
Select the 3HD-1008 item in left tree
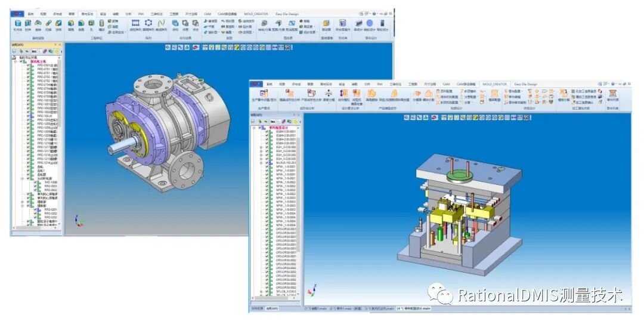point(51,182)
